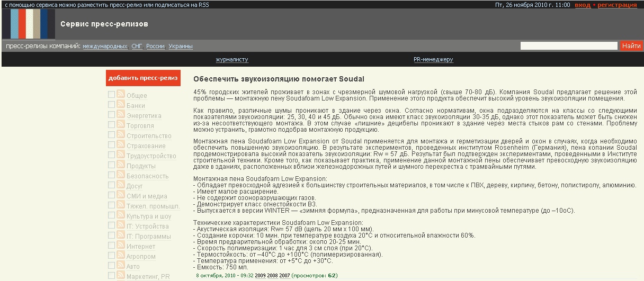
Task: Click the RSS icon next to СМИ и медиа
Action: coord(121,195)
